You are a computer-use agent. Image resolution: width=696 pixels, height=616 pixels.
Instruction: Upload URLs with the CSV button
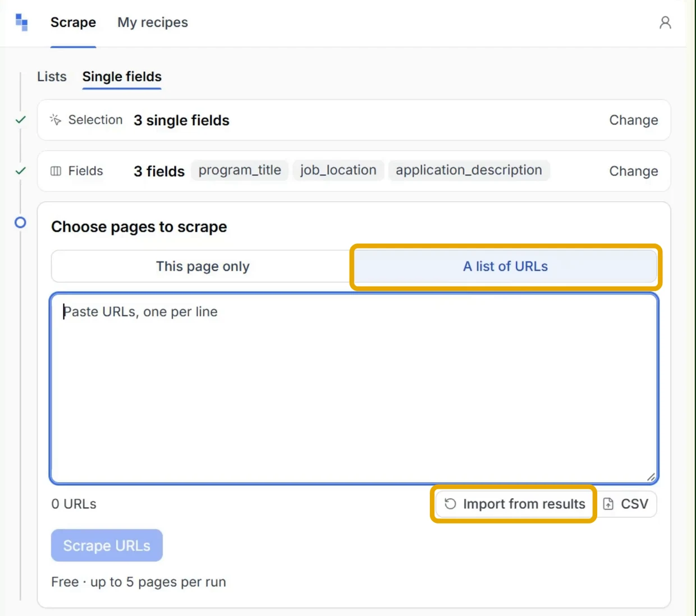(626, 504)
